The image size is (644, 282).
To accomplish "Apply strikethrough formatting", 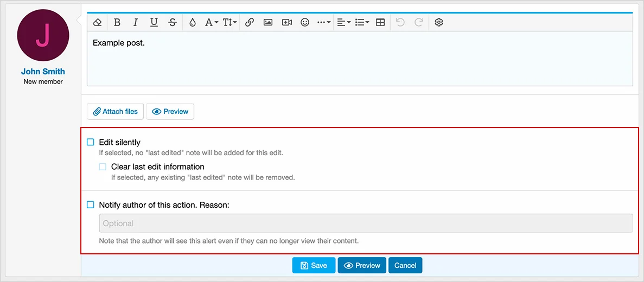I will [173, 22].
